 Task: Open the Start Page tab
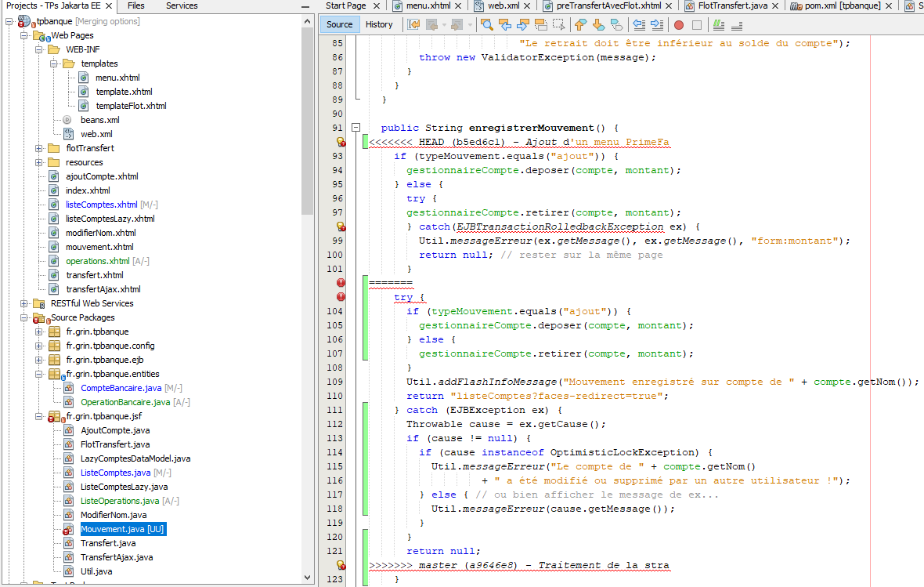[x=346, y=5]
